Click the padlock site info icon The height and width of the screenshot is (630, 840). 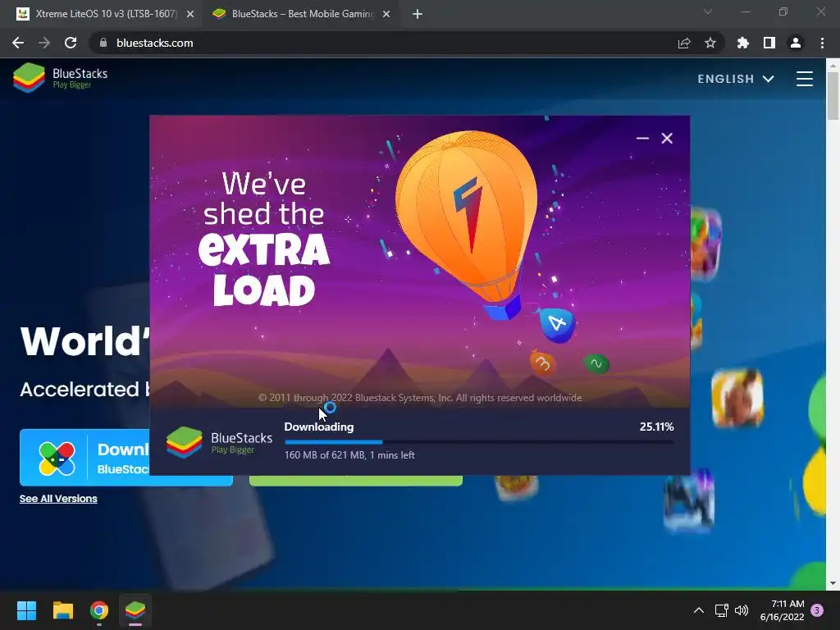click(x=103, y=43)
